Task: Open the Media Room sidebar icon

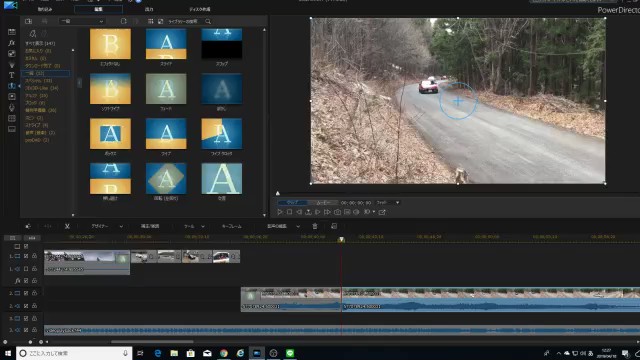Action: pos(12,32)
